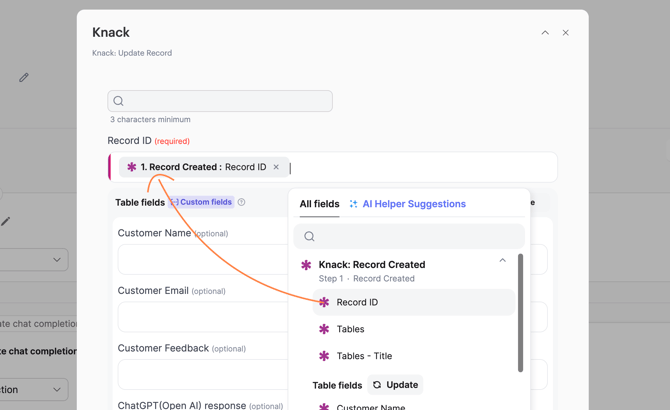Click the Customer Name input field
The width and height of the screenshot is (670, 410).
[200, 260]
